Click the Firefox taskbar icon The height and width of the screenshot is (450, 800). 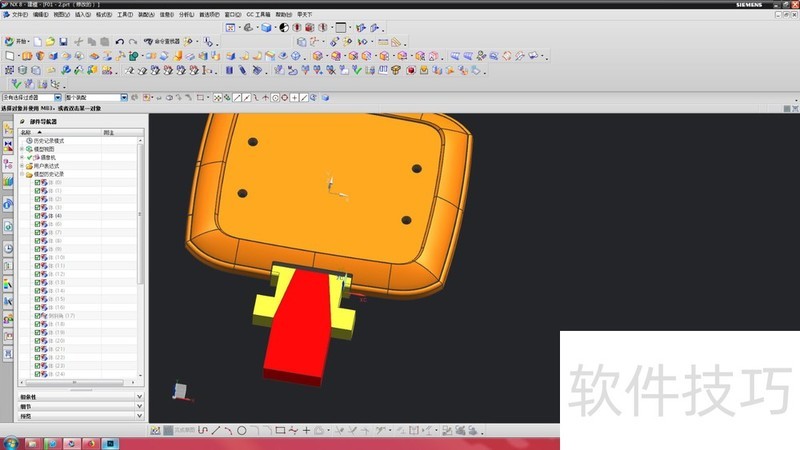tap(91, 443)
